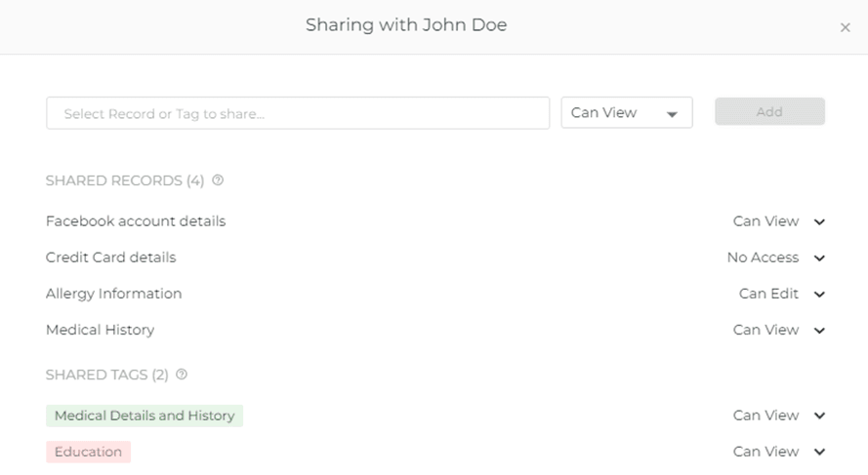
Task: Expand Facebook account details permission chevron
Action: (820, 222)
